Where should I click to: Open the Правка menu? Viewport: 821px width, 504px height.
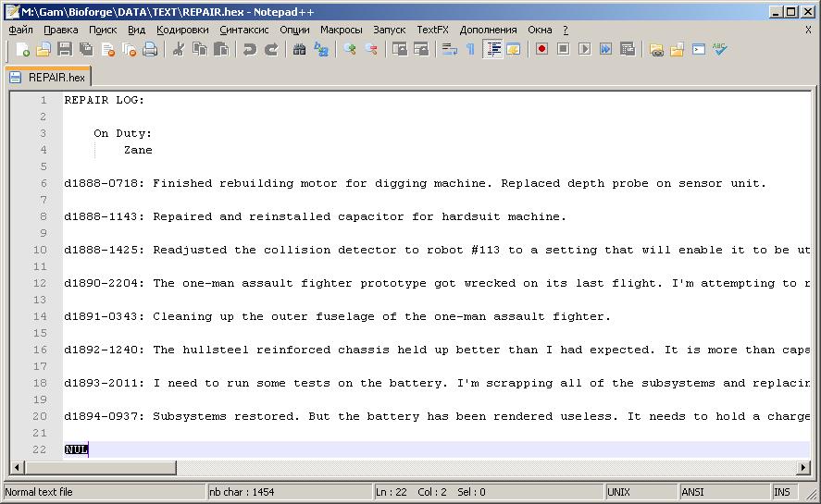pos(61,30)
